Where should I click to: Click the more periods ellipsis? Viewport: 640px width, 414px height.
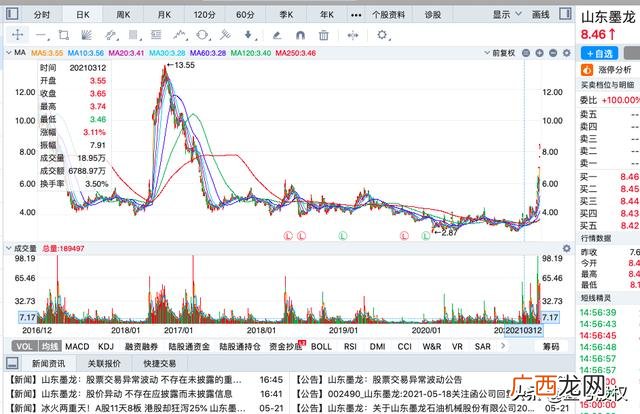point(356,15)
